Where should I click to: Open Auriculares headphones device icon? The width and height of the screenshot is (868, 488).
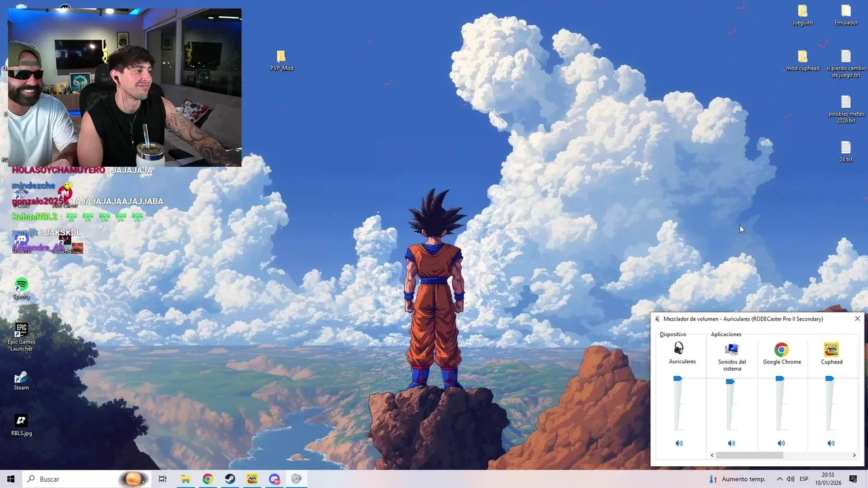point(679,349)
